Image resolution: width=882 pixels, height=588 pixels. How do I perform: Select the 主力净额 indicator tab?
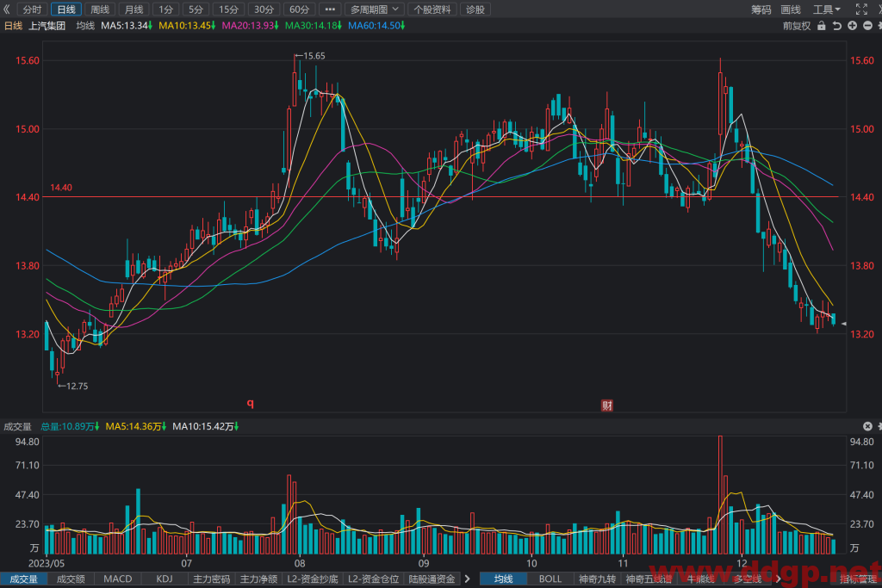pos(258,579)
